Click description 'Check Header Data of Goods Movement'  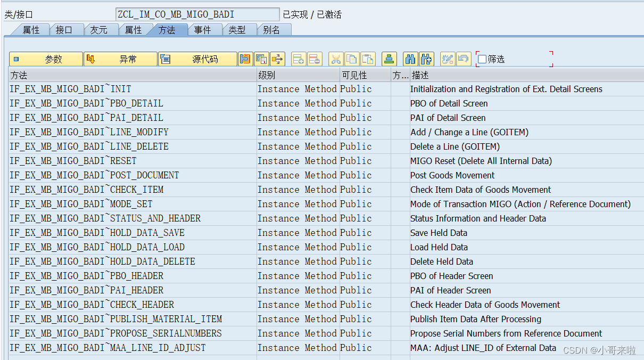485,305
